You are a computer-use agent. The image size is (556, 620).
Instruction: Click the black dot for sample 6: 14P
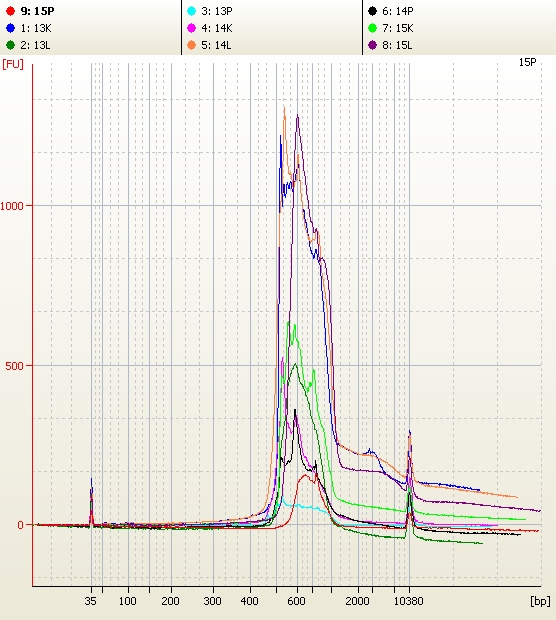[x=372, y=11]
